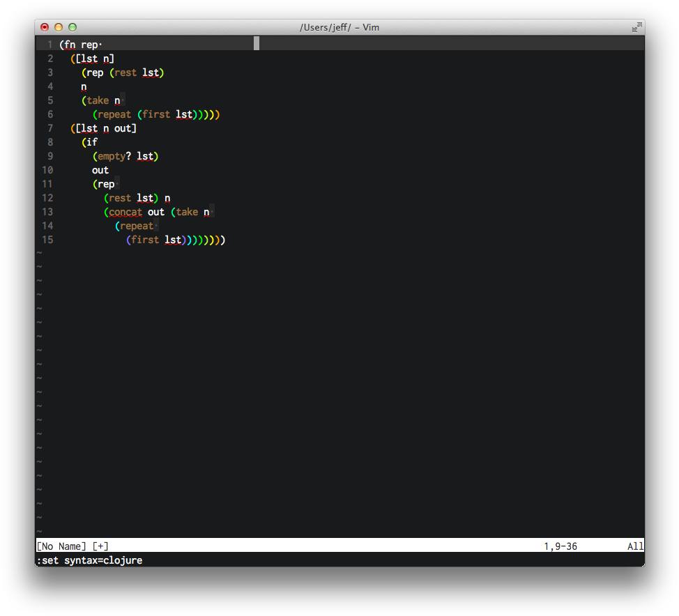679x616 pixels.
Task: Click the cursor position '1,9-36' indicator
Action: (x=560, y=546)
